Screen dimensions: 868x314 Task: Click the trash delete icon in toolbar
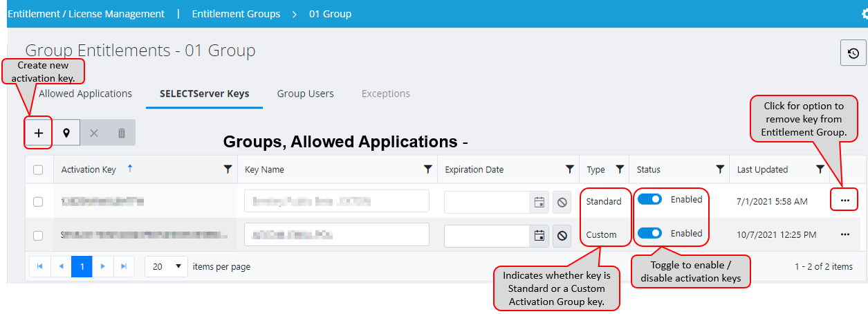122,133
